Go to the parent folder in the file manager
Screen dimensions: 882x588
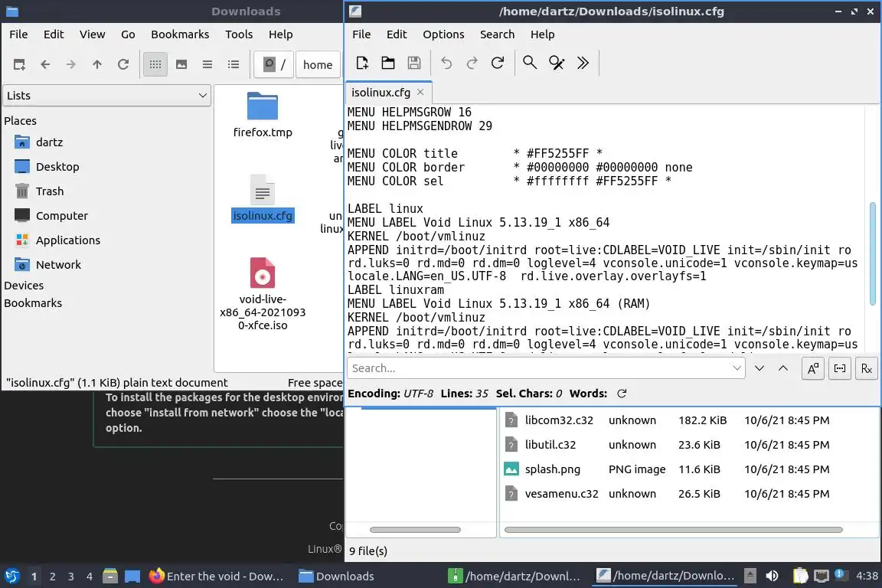coord(97,64)
